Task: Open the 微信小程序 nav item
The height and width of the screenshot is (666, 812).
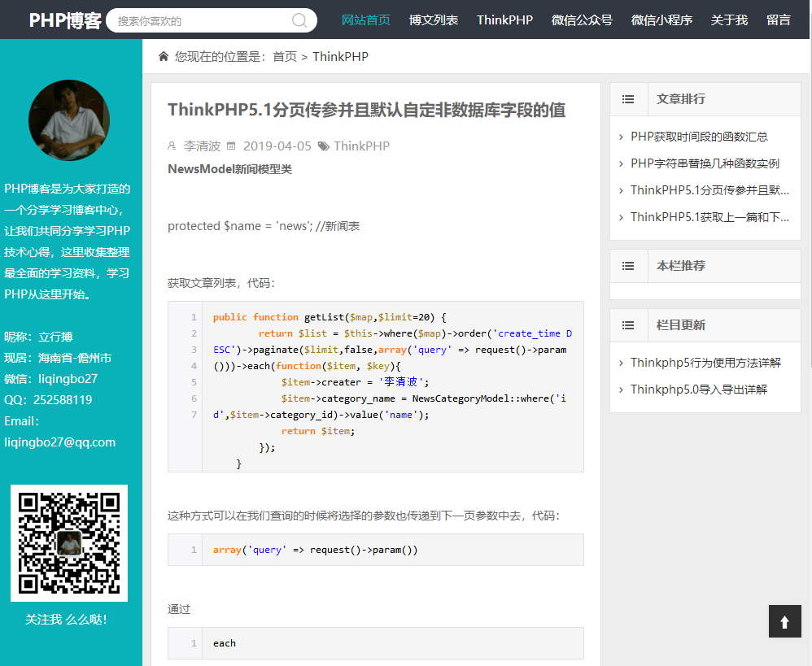Action: coord(661,20)
